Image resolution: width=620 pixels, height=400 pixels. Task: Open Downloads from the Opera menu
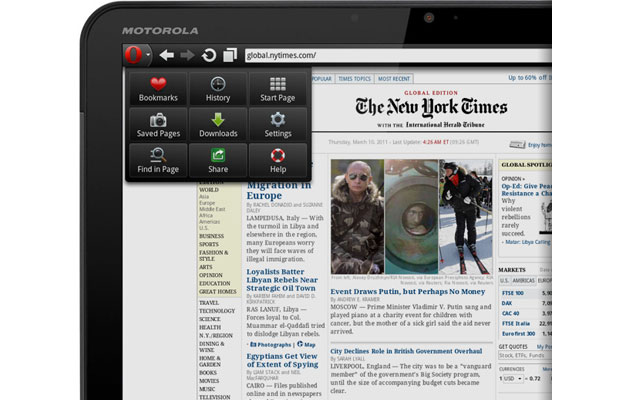tap(217, 125)
